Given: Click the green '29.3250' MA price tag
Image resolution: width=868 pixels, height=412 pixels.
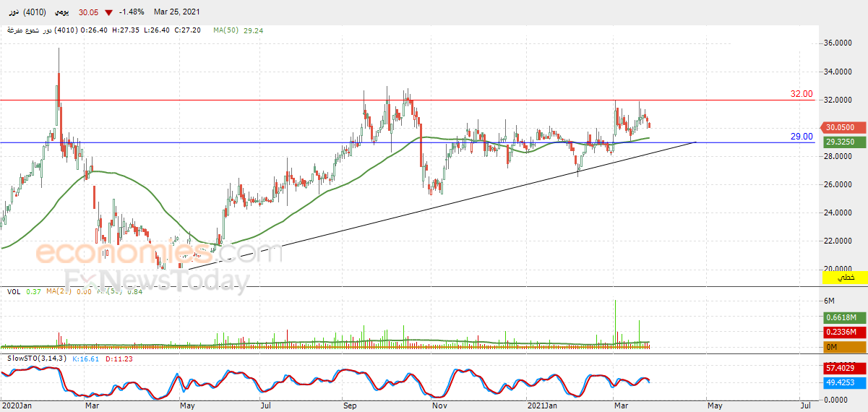Looking at the screenshot, I should [x=845, y=142].
